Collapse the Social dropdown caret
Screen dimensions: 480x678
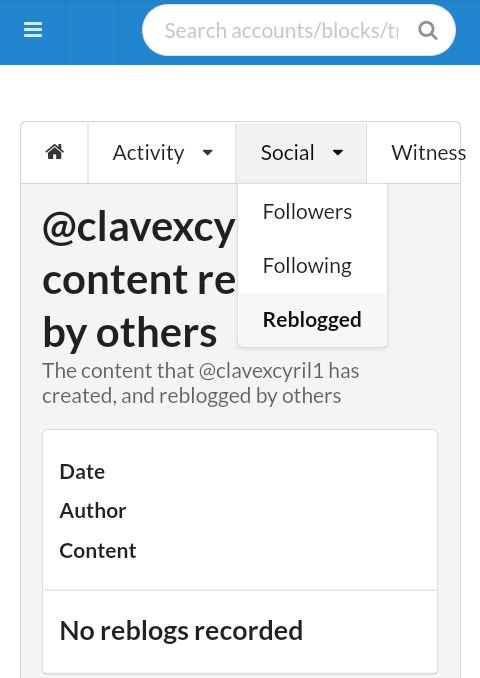click(338, 153)
